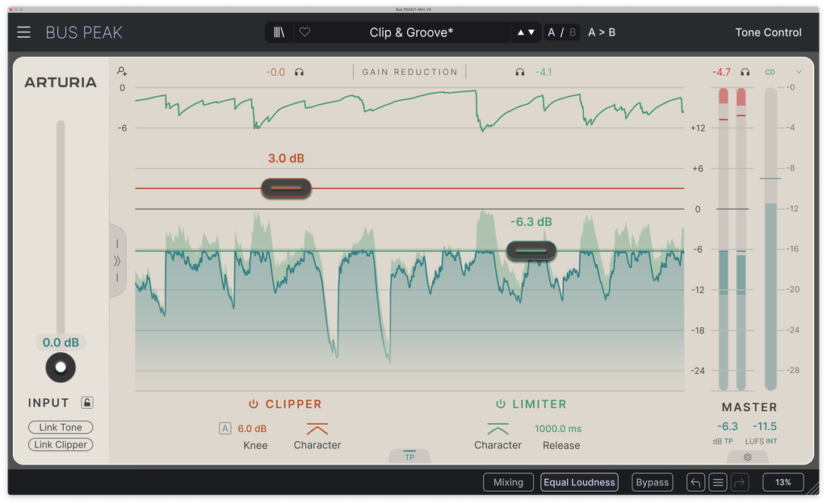Toggle the INPUT lock icon
827x504 pixels.
pyautogui.click(x=87, y=403)
